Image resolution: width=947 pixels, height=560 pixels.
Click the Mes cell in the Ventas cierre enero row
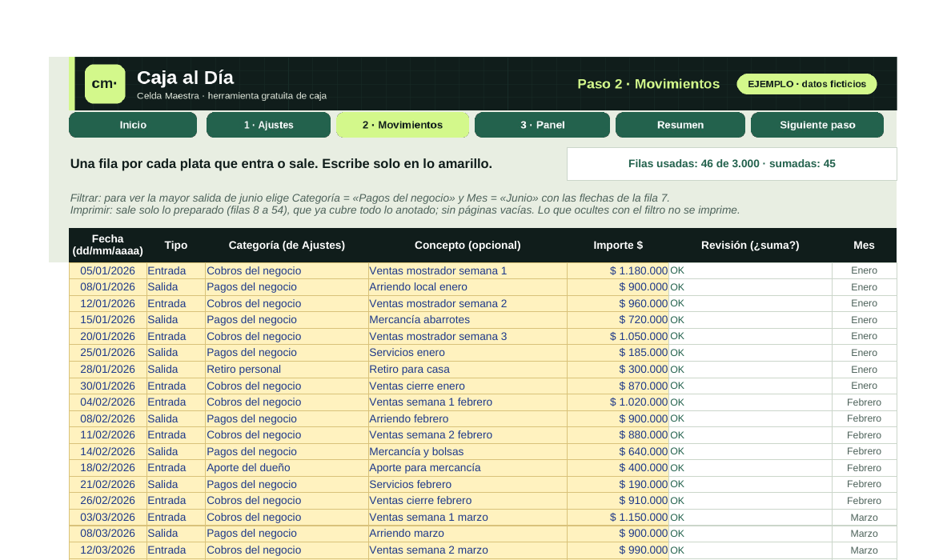click(x=865, y=386)
